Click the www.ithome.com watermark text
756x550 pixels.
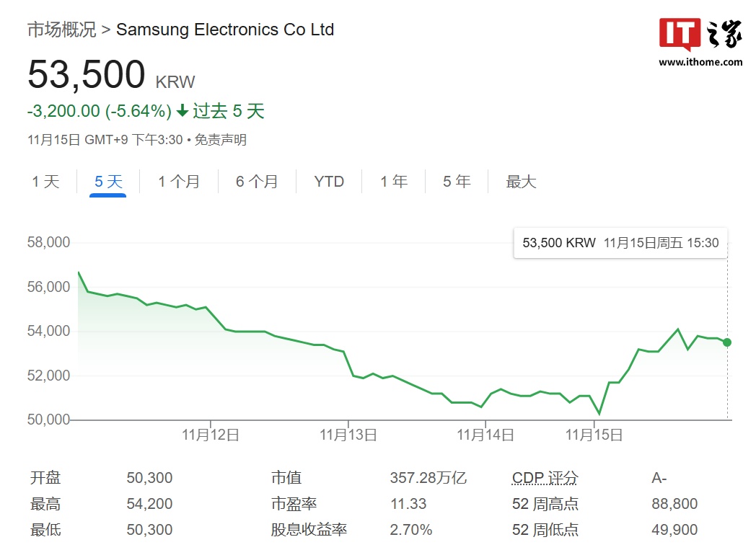700,62
